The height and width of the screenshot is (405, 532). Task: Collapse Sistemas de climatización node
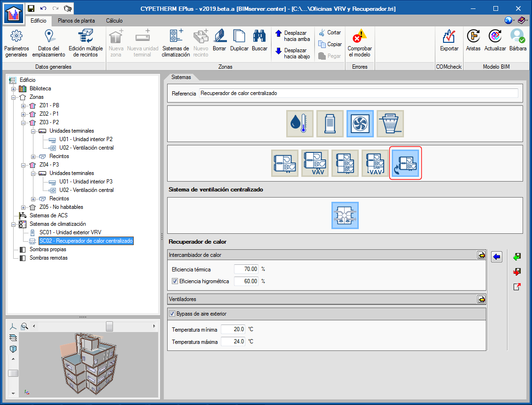(13, 224)
